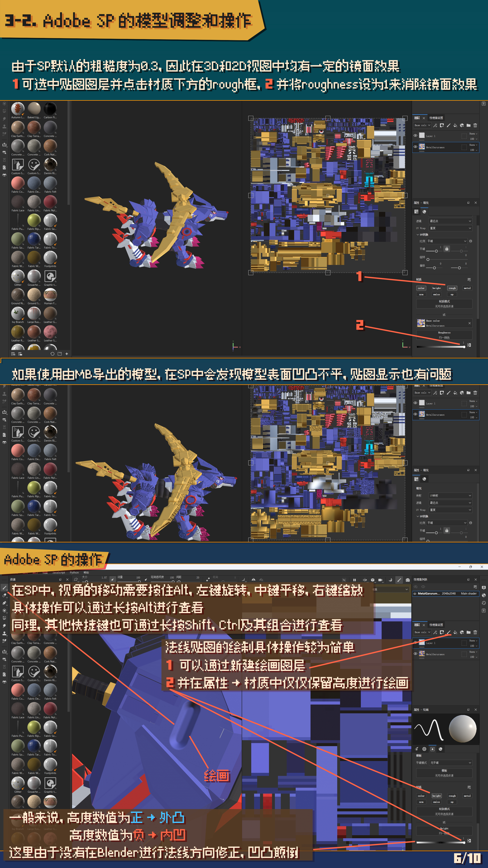The image size is (488, 868).
Task: Add fill layer via bucket icon, first screenshot
Action: [x=455, y=125]
